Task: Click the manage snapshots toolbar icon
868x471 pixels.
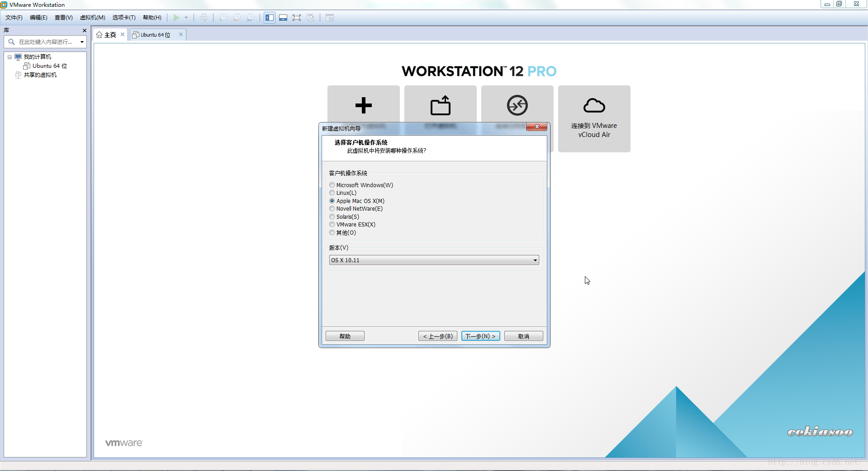Action: 250,18
